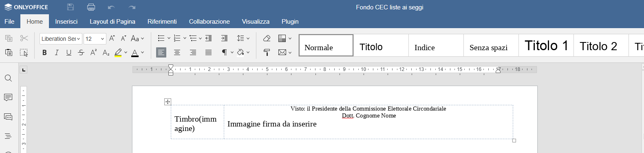The image size is (644, 153).
Task: Switch to the Plugin tab
Action: point(290,21)
